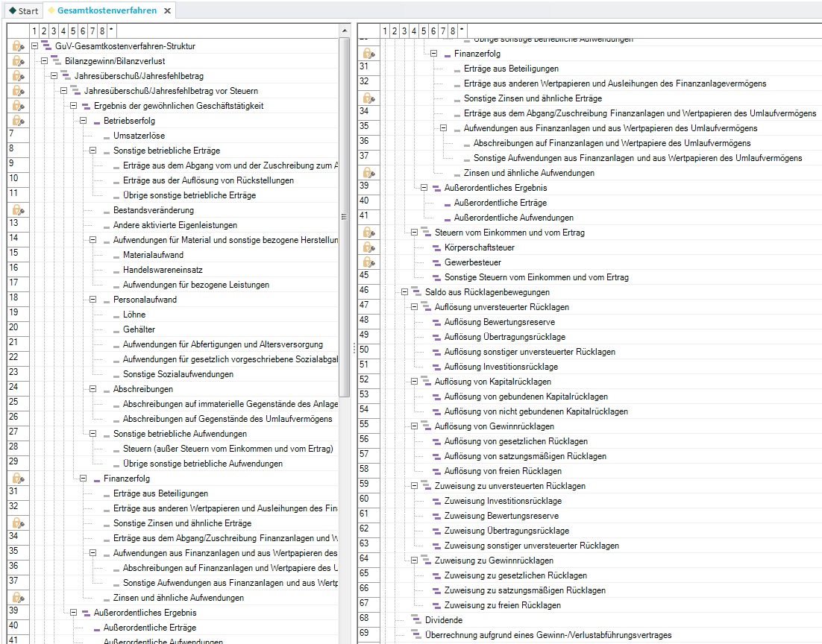
Task: Click the lock icon beside Bilanzgewinn/Bilanzverlust
Action: [19, 61]
